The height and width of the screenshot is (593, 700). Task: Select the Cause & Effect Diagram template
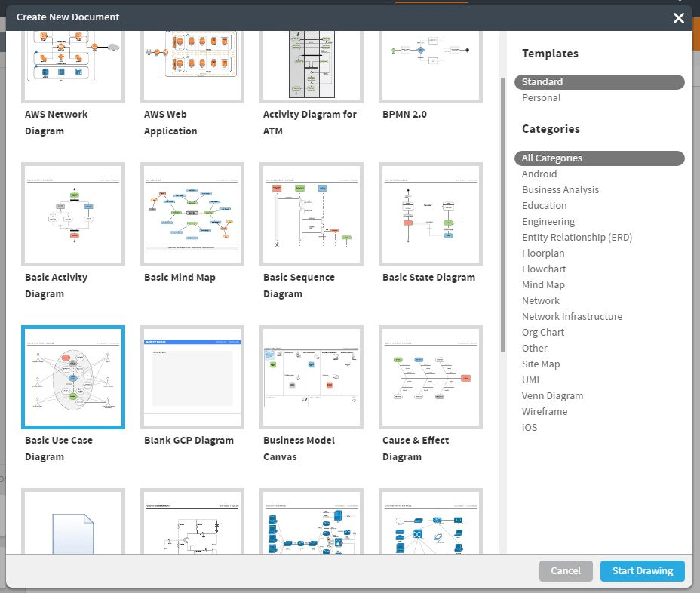pyautogui.click(x=430, y=377)
